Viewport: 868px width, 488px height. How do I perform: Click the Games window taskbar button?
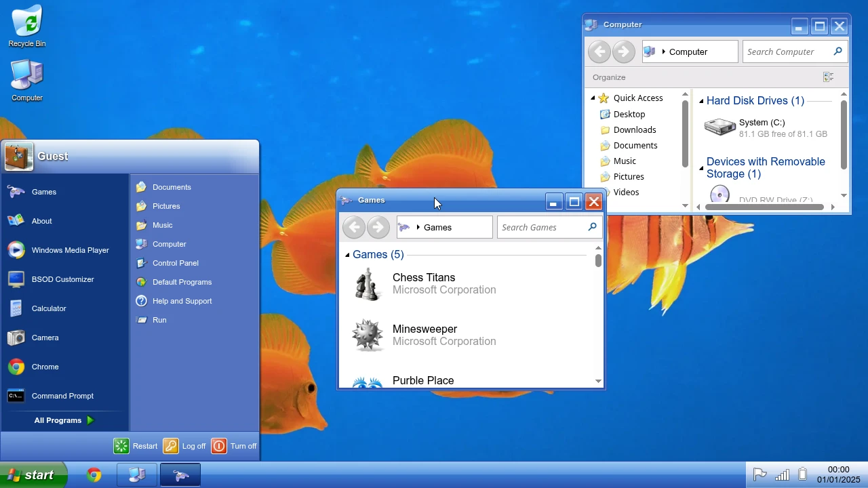(x=180, y=475)
